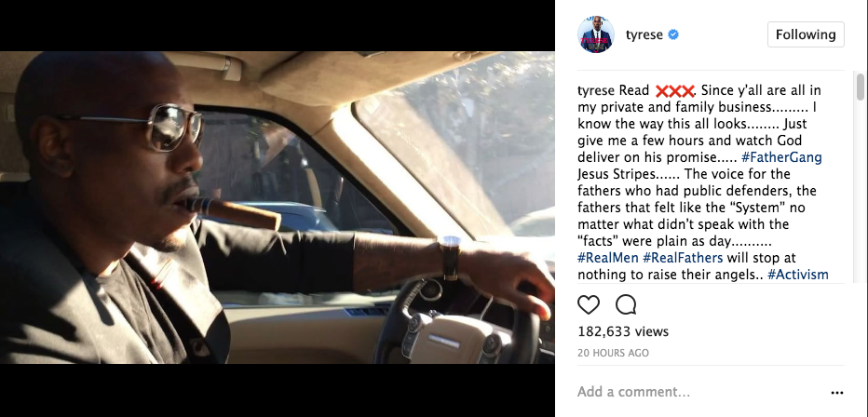Open the #Activism hashtag
The height and width of the screenshot is (417, 868).
click(798, 275)
